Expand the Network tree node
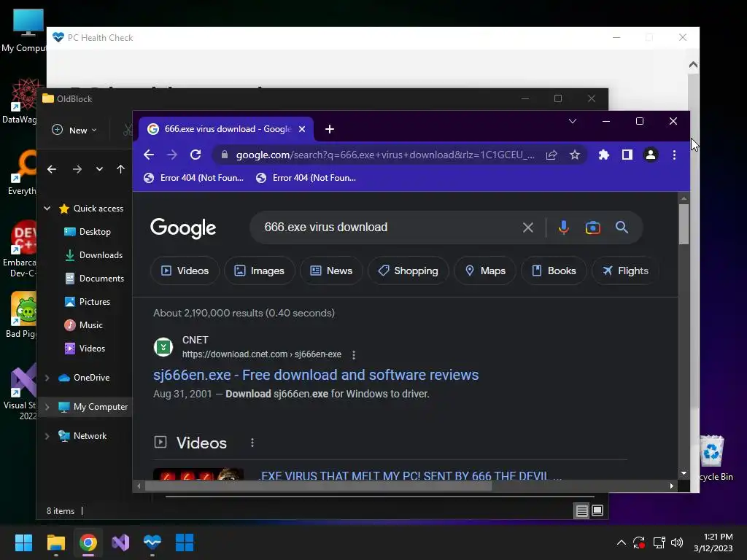The image size is (747, 560). pos(47,436)
